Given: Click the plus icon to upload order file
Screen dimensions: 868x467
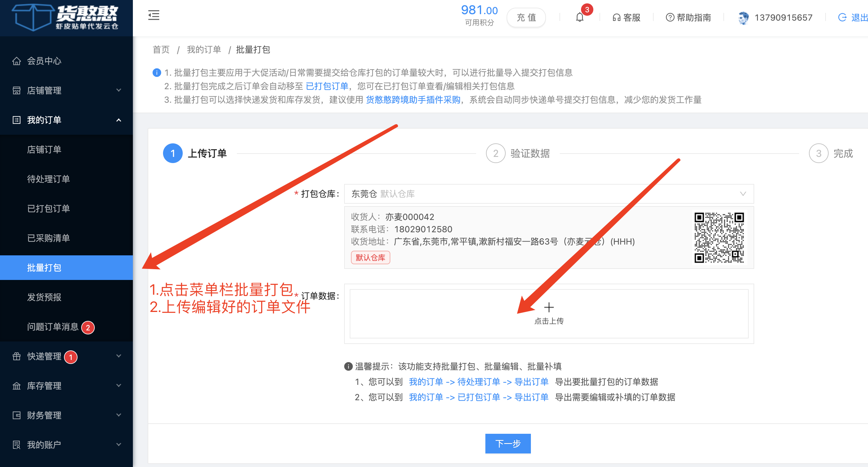Looking at the screenshot, I should (548, 307).
